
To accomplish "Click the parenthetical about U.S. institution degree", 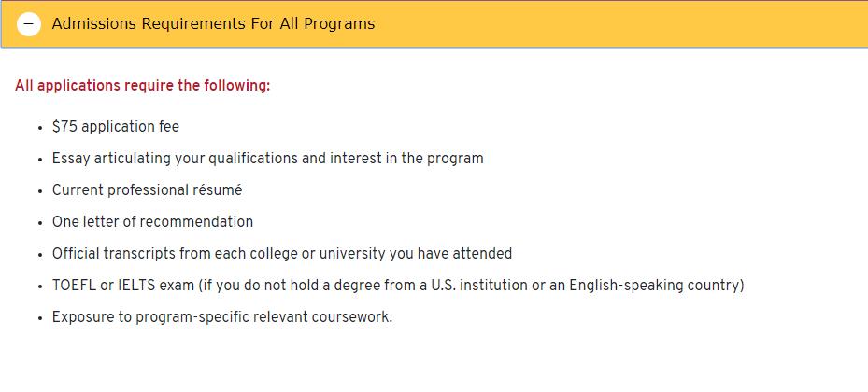I will pos(471,286).
